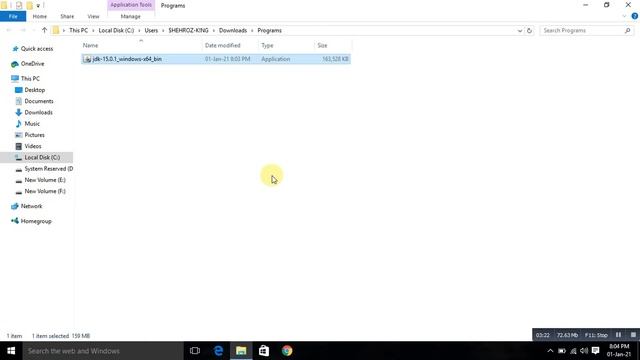Click the jdk installer file icon
Screen dimensions: 640x360
[x=87, y=59]
